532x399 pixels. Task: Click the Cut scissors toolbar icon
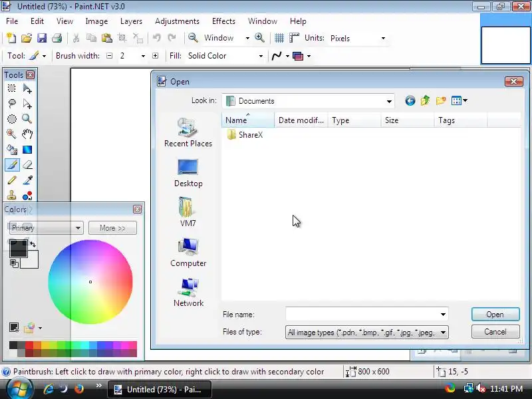76,38
